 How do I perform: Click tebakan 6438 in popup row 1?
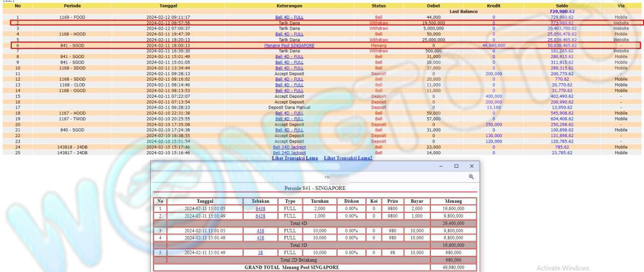(x=260, y=208)
